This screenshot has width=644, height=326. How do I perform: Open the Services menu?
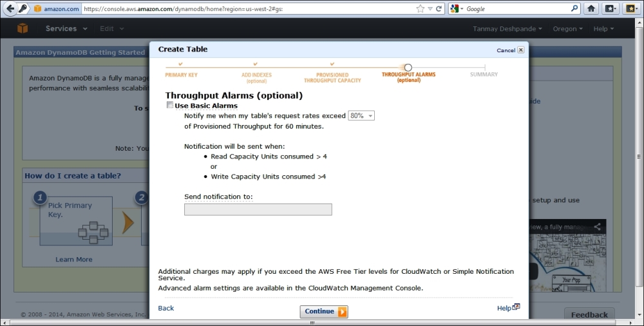click(x=66, y=28)
